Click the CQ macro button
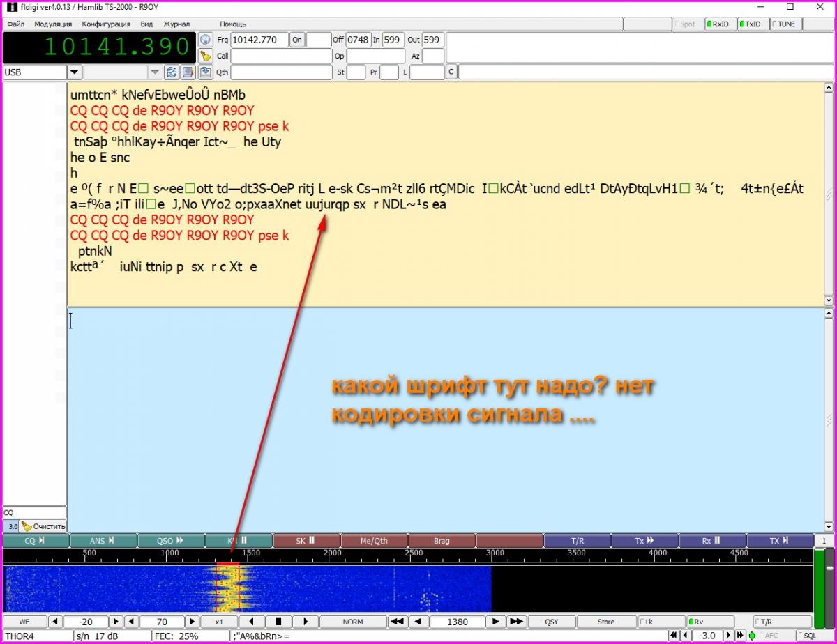837x644 pixels. click(x=36, y=540)
